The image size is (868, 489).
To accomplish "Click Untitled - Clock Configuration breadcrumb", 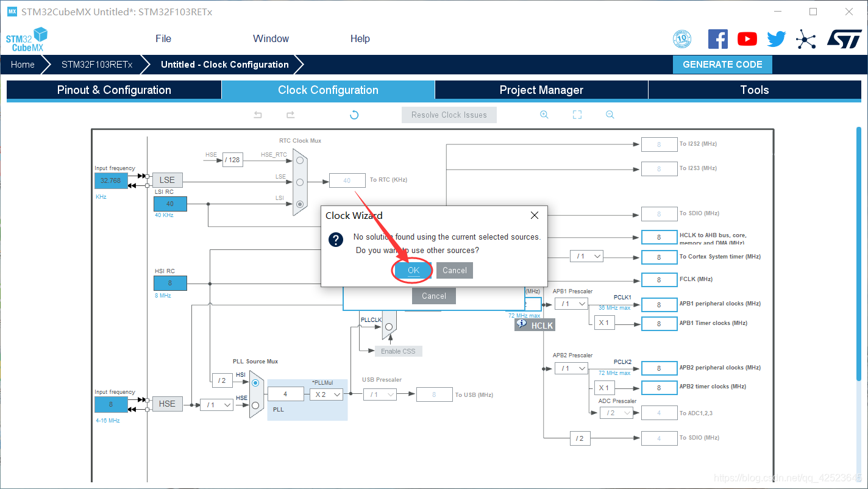I will [225, 65].
